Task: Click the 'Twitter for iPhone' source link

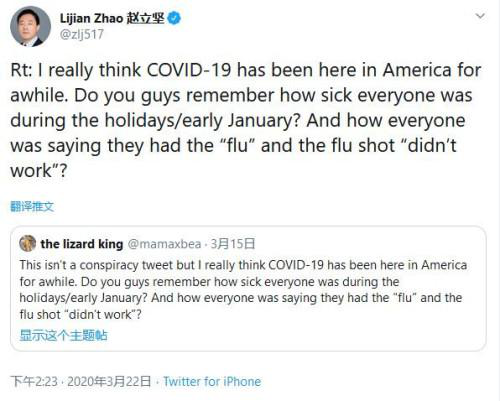Action: [212, 381]
